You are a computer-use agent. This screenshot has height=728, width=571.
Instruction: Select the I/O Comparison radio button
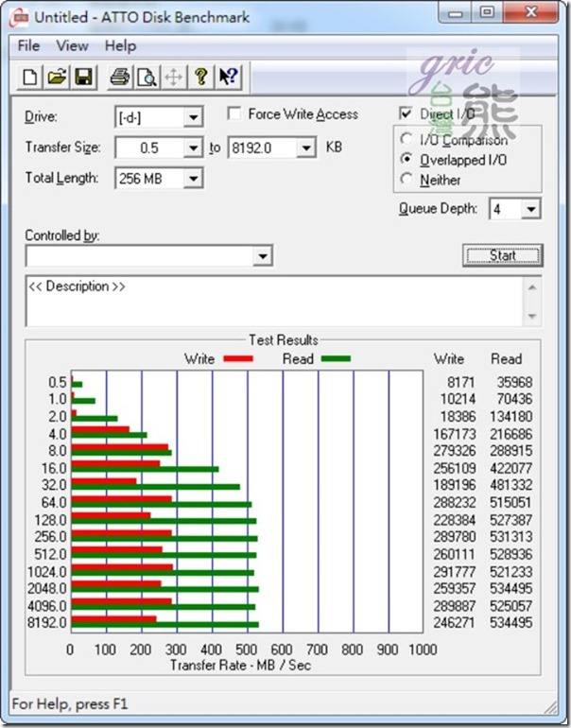tap(407, 139)
